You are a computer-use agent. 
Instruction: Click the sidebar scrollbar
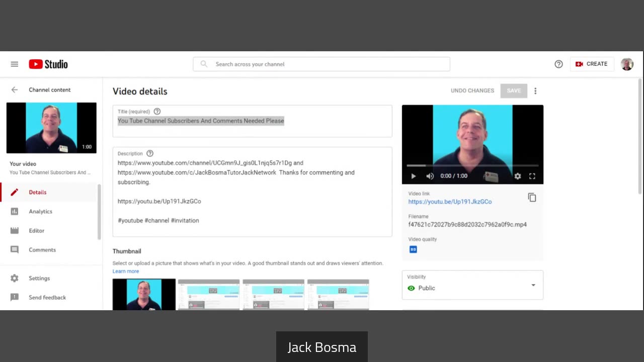99,211
